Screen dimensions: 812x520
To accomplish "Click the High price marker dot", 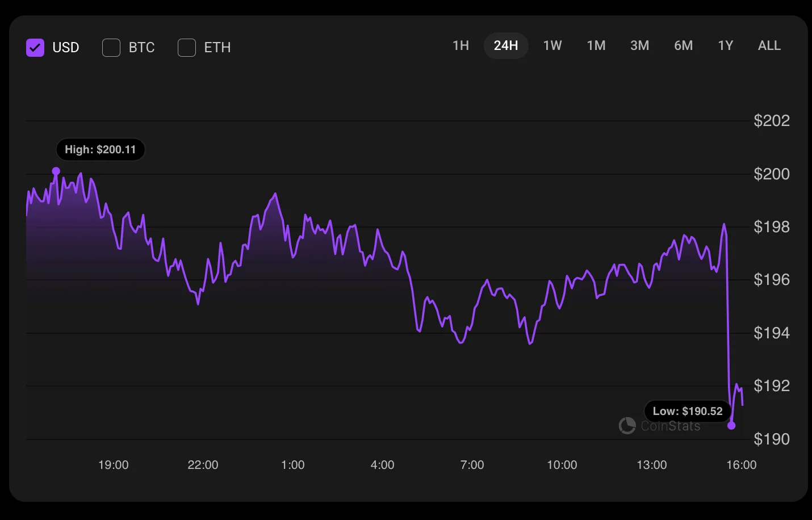I will [56, 171].
